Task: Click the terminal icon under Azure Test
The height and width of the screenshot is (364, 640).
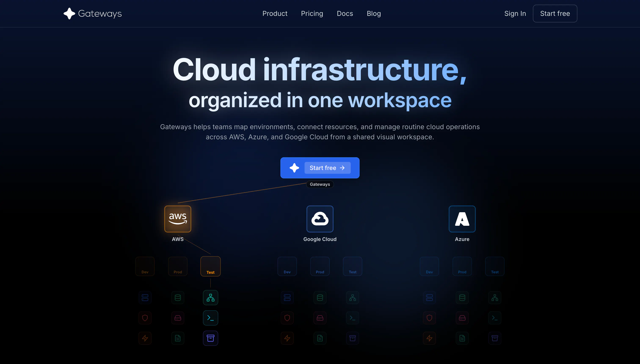Action: 495,318
